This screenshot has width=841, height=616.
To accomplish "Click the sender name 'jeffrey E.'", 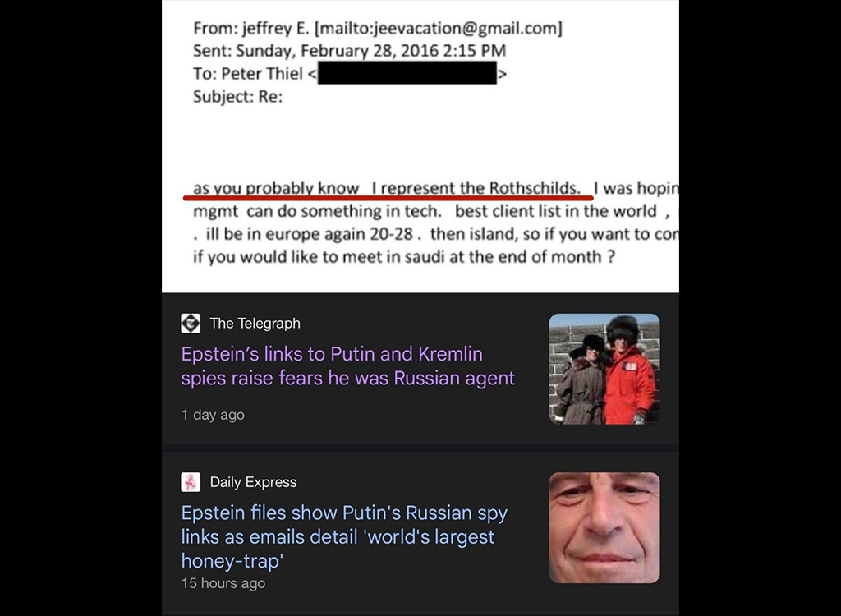I will coord(276,28).
